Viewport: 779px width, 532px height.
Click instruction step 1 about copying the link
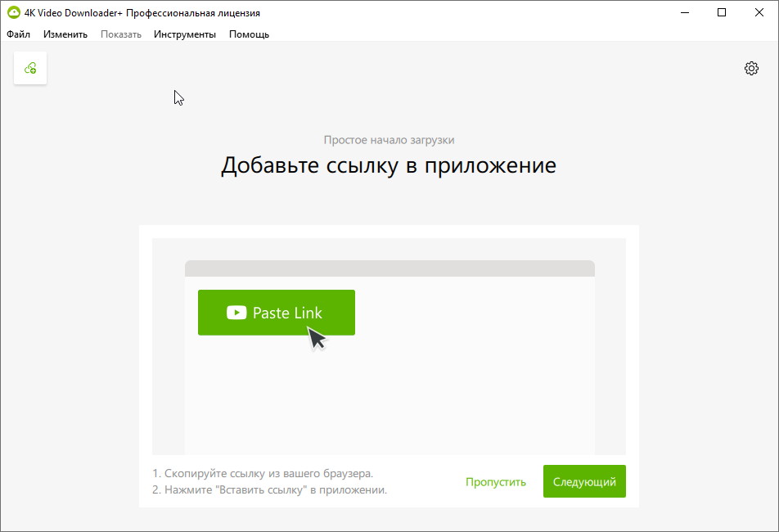(x=263, y=473)
